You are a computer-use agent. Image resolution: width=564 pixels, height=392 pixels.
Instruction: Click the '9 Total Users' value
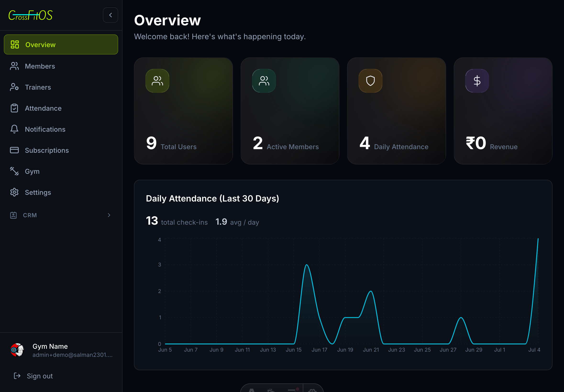pyautogui.click(x=171, y=143)
